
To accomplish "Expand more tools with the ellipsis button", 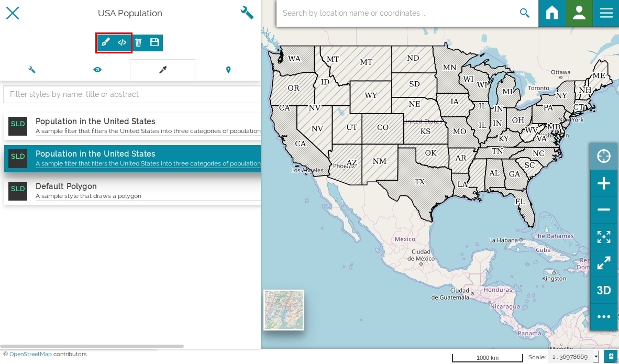I will coord(604,317).
